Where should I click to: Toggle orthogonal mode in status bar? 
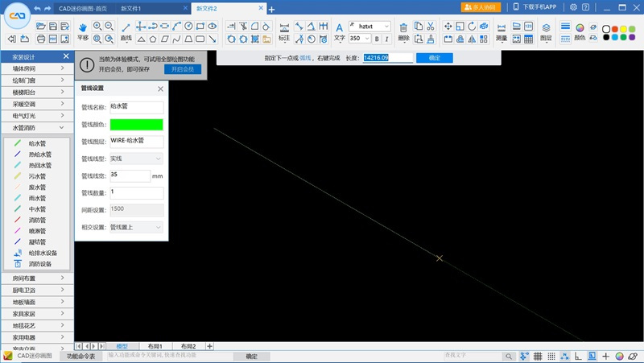coord(578,356)
